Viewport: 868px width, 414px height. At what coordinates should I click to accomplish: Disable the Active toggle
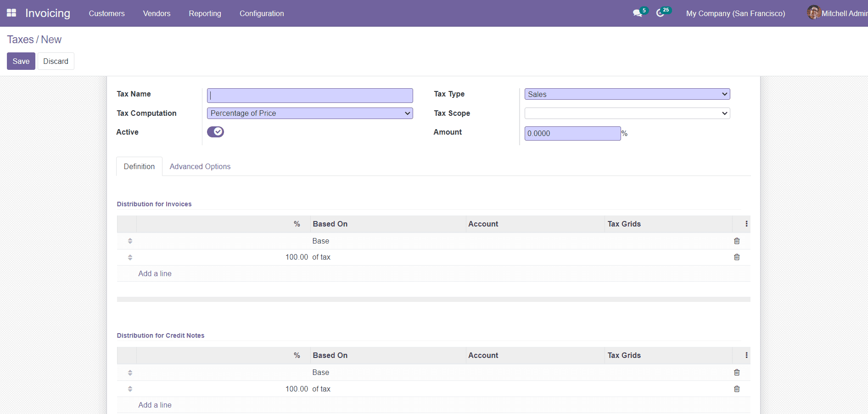point(215,131)
